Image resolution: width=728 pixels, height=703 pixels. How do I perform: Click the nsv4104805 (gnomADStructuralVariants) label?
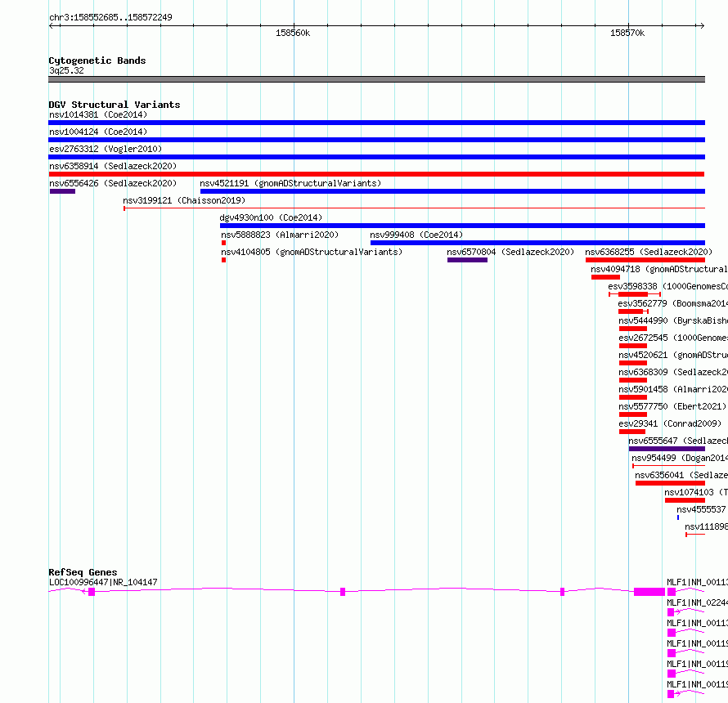[x=312, y=252]
